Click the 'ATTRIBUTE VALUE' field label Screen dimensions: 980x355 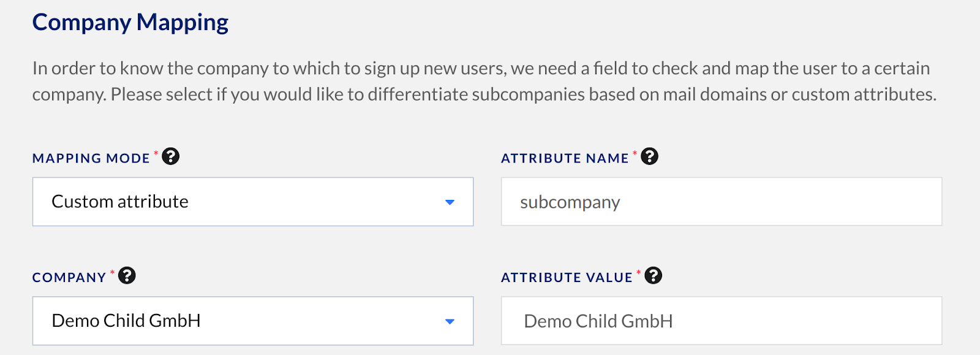click(567, 278)
